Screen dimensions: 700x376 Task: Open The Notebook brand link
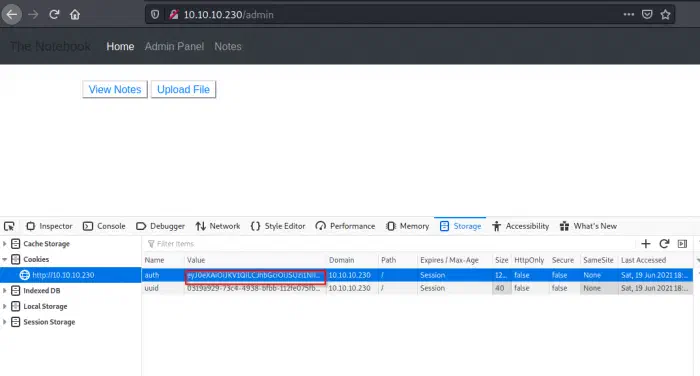coord(50,46)
